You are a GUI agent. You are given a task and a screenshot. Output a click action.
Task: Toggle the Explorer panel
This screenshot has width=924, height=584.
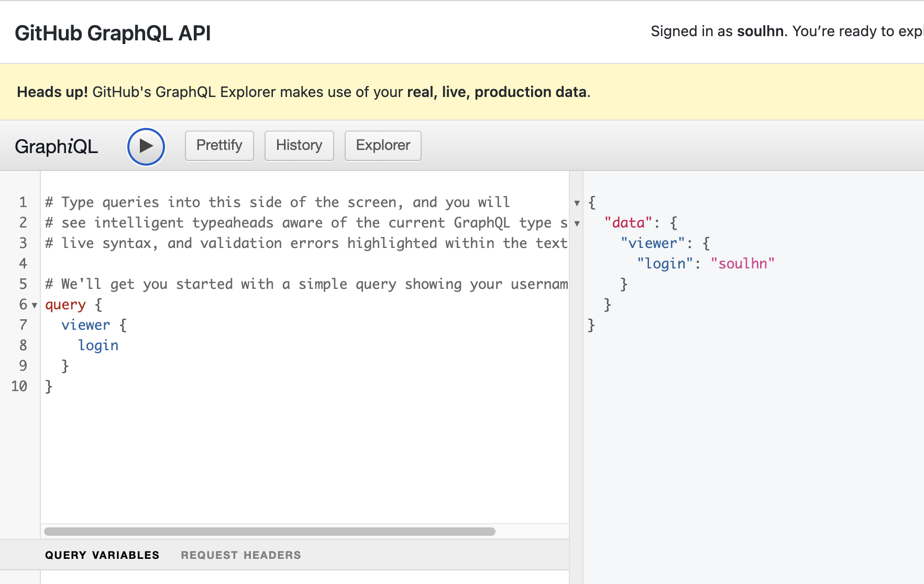pos(383,145)
